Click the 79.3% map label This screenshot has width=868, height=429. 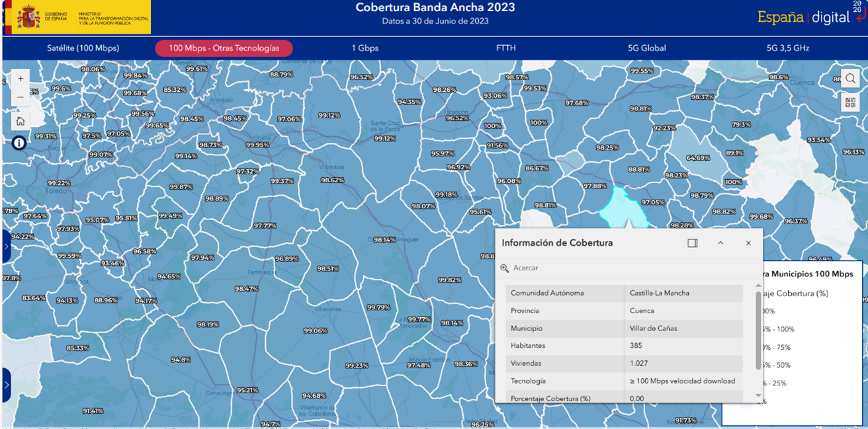coord(741,124)
